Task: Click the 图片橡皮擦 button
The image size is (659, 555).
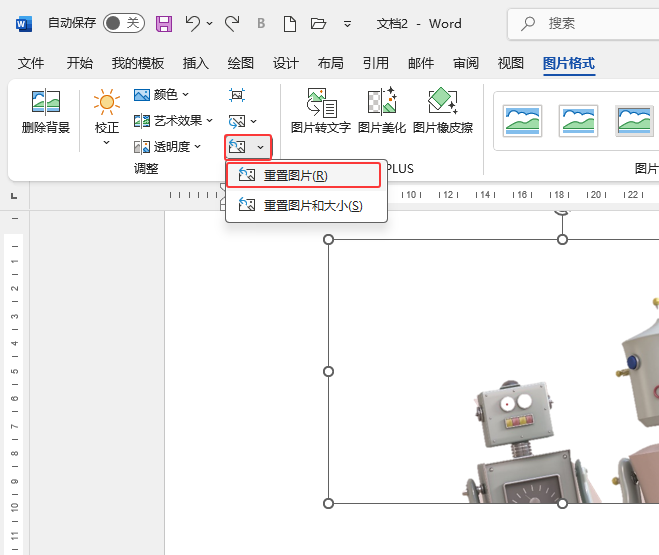Action: [443, 111]
